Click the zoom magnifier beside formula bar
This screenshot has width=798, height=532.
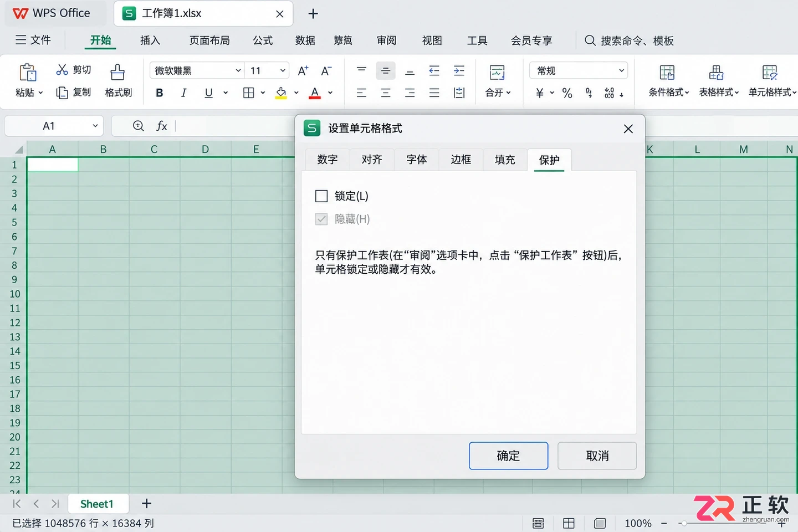click(139, 126)
